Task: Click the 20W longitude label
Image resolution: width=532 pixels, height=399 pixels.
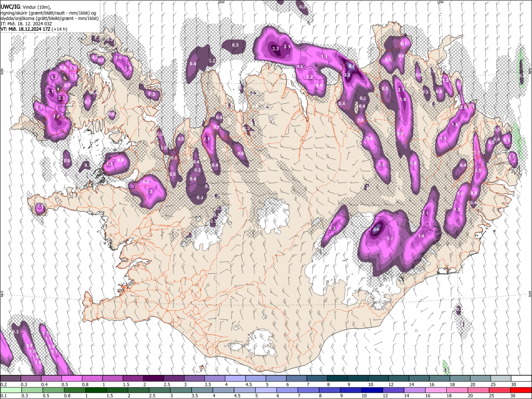Action: coord(221,2)
